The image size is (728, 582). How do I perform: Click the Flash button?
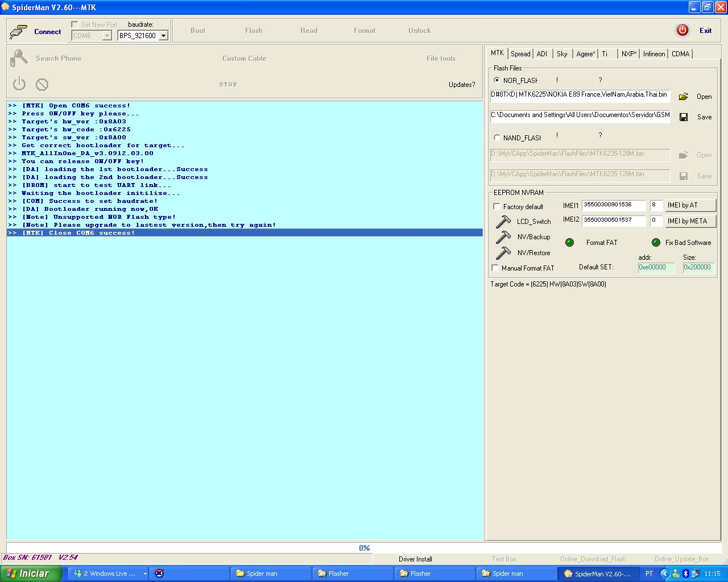coord(254,31)
